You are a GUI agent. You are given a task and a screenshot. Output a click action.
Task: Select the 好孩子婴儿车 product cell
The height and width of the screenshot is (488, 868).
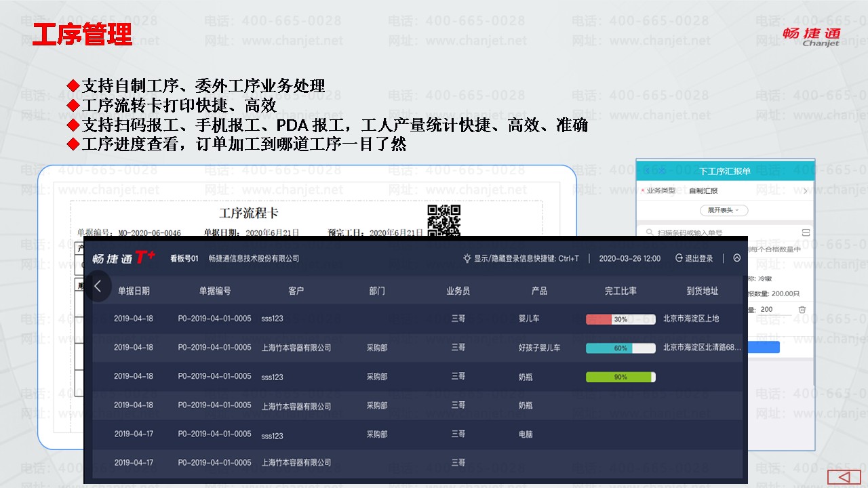point(540,348)
